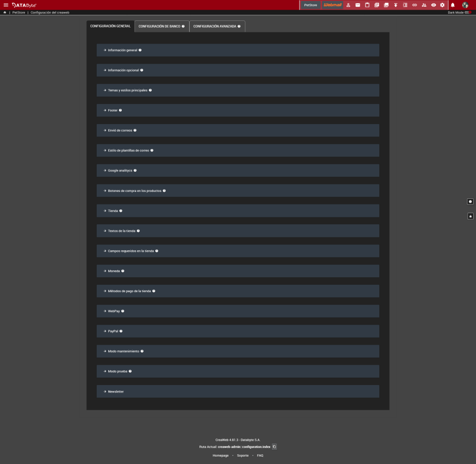Screen dimensions: 476x464
Task: Open the envelope mail icon in toolbar
Action: (x=357, y=5)
